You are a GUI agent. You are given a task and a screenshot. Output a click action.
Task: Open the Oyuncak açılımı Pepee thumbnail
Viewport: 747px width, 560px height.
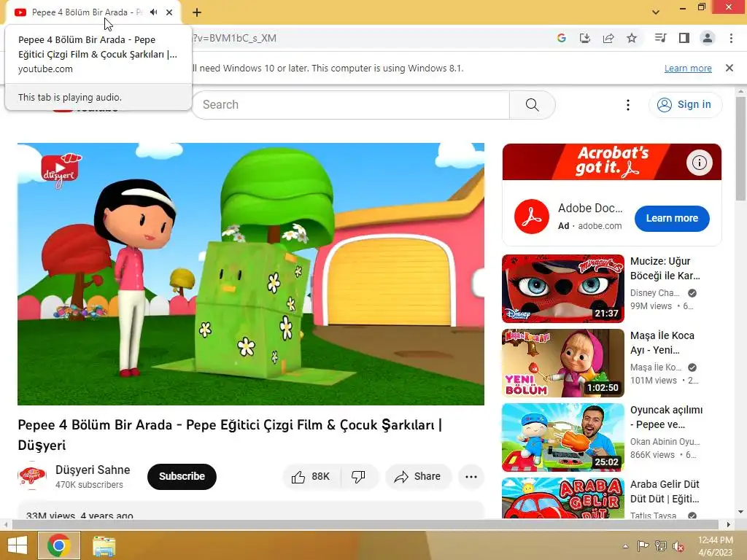click(563, 437)
